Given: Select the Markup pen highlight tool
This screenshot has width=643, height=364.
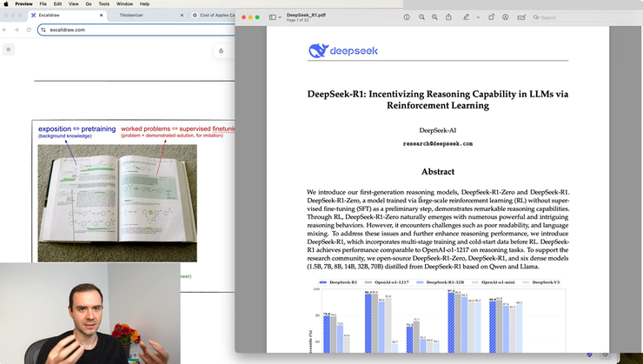Looking at the screenshot, I should coord(467,17).
